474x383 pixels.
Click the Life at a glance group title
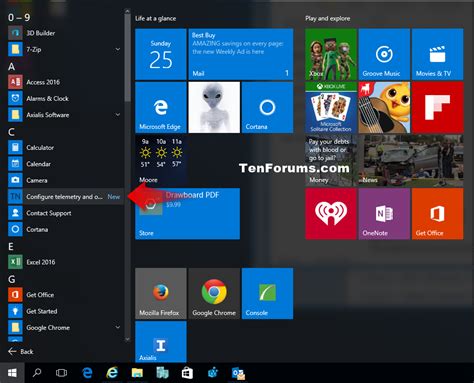coord(155,19)
